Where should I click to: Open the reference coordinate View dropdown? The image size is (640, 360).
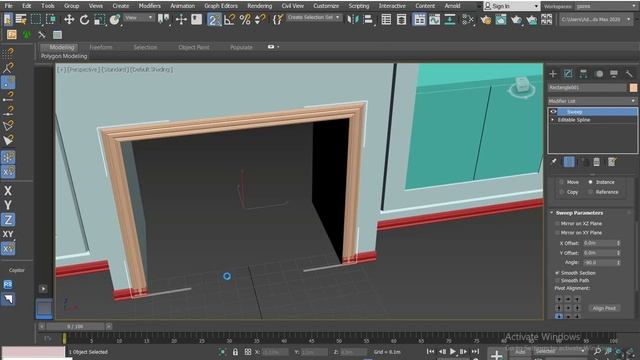coord(139,18)
